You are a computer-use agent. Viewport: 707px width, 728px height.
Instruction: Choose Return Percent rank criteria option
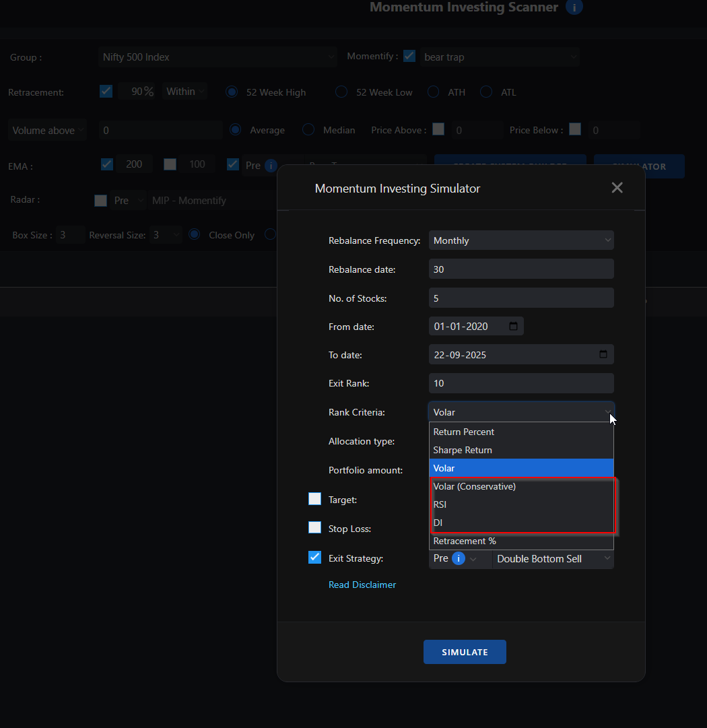(x=521, y=432)
